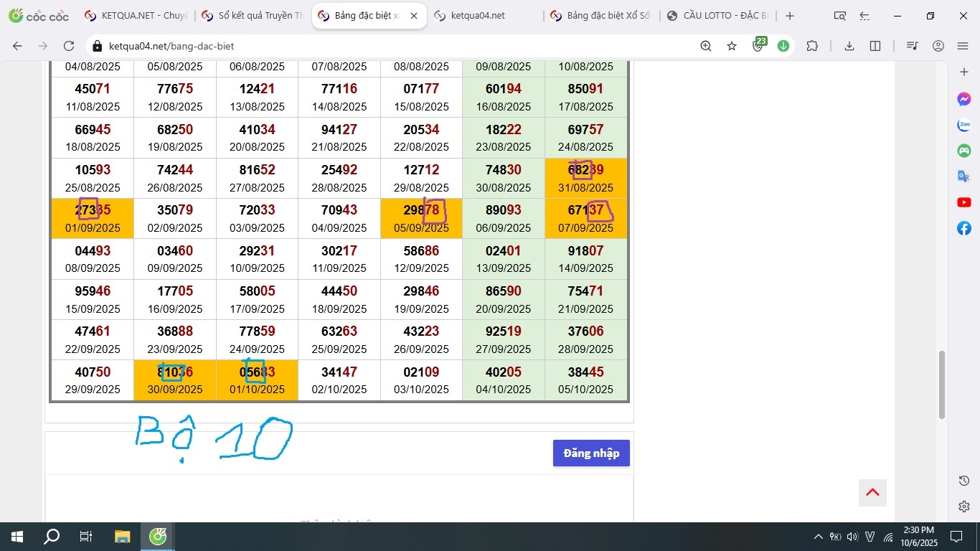Bookmark this page with the star icon

point(732,46)
